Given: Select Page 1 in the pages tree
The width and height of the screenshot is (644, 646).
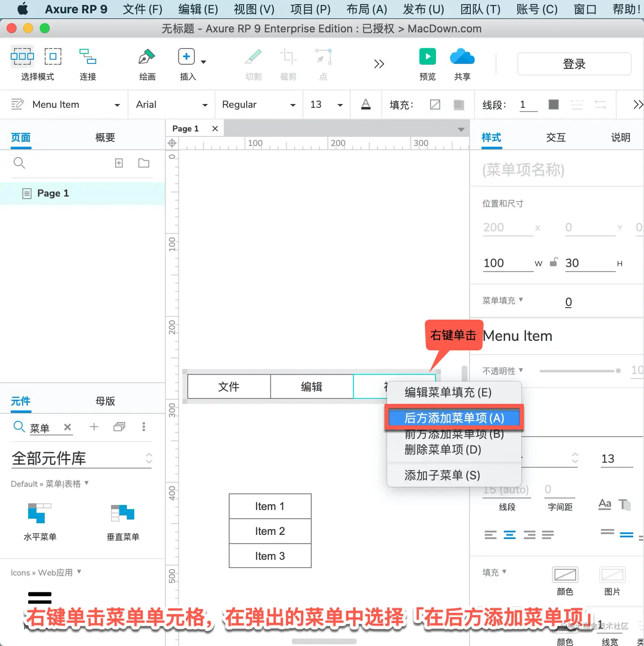Looking at the screenshot, I should click(82, 193).
